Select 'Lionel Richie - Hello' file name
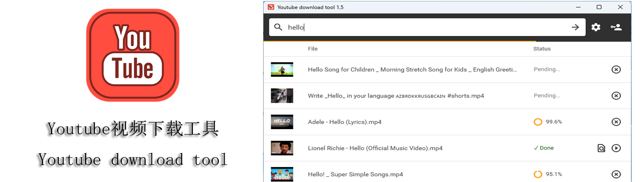Screen dimensions: 644x182 [x=375, y=148]
